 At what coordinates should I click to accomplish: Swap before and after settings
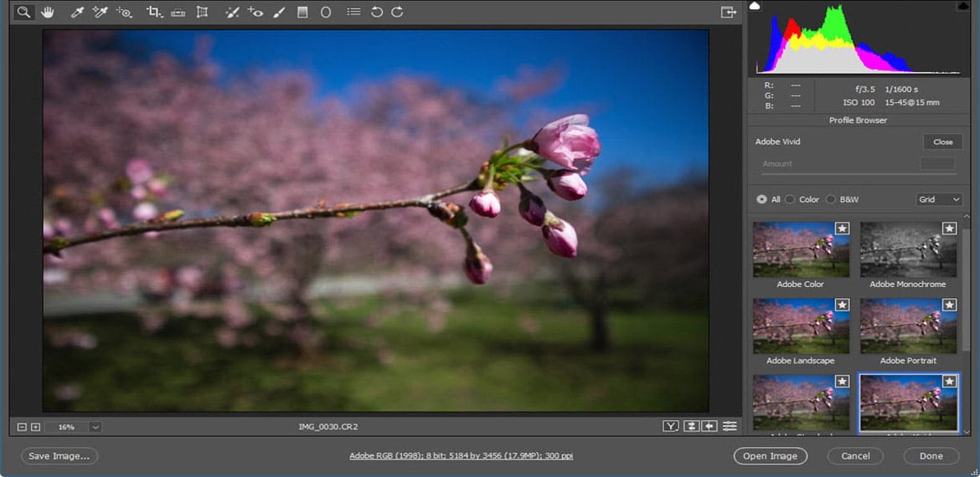[691, 427]
